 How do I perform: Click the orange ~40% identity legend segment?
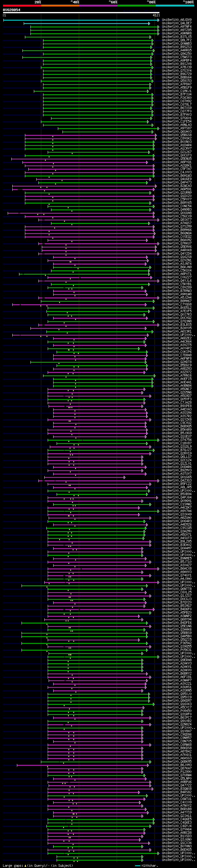[x=60, y=6]
